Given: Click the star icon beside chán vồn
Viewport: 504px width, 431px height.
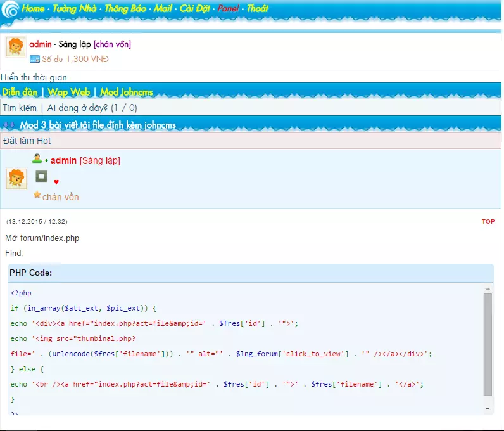Looking at the screenshot, I should click(x=37, y=195).
